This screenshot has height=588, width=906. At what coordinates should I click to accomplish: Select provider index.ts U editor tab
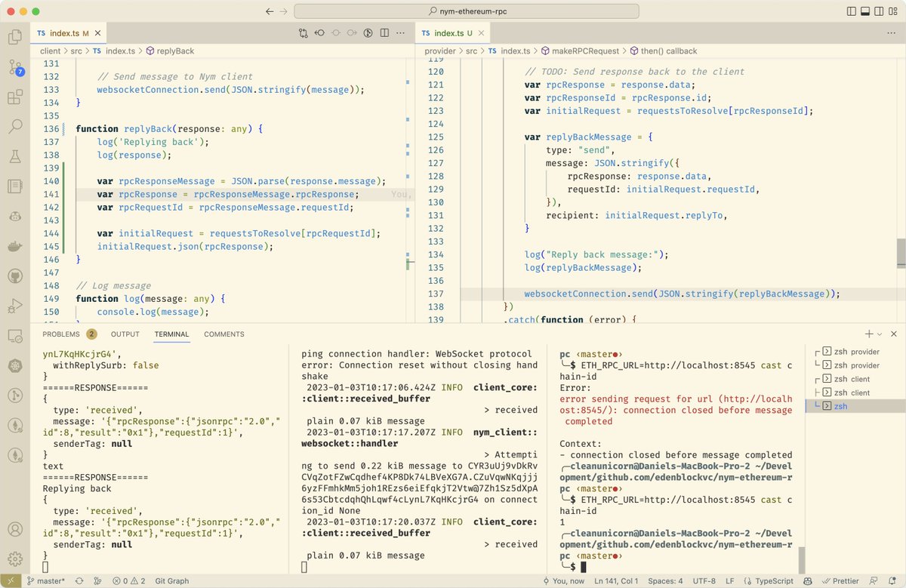[452, 33]
